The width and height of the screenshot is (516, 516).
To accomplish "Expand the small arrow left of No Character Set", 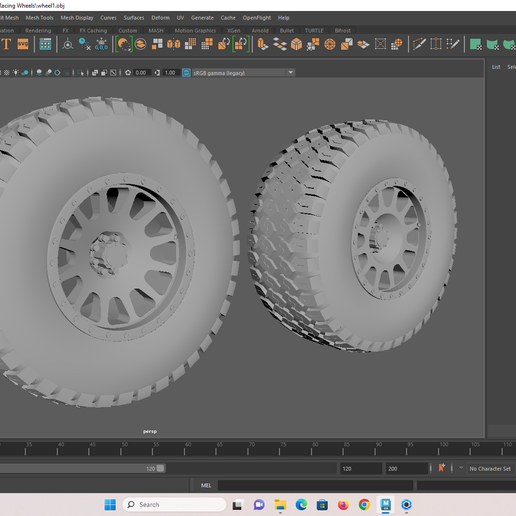I will [x=461, y=468].
